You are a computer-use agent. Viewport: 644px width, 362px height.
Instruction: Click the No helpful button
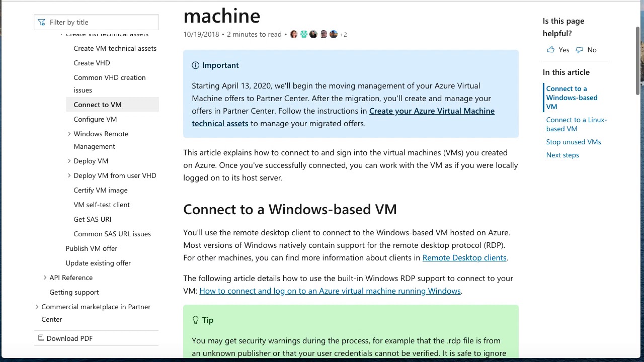pyautogui.click(x=586, y=50)
